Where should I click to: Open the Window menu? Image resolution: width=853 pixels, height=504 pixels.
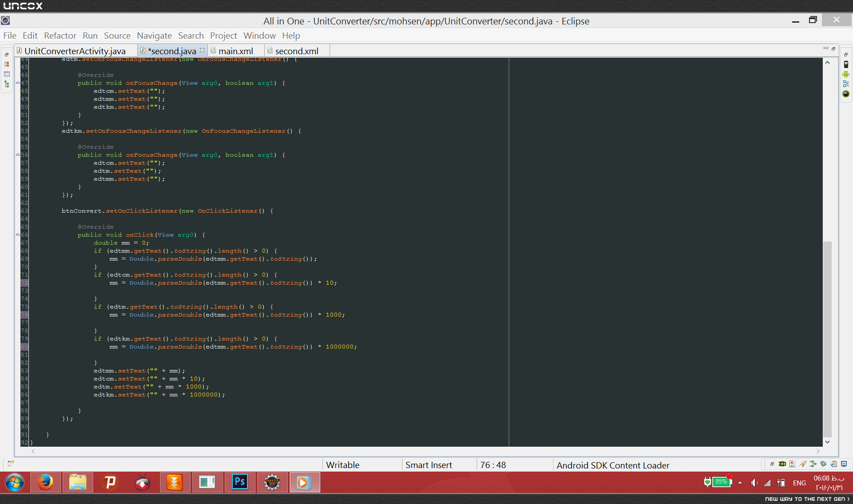pos(259,36)
